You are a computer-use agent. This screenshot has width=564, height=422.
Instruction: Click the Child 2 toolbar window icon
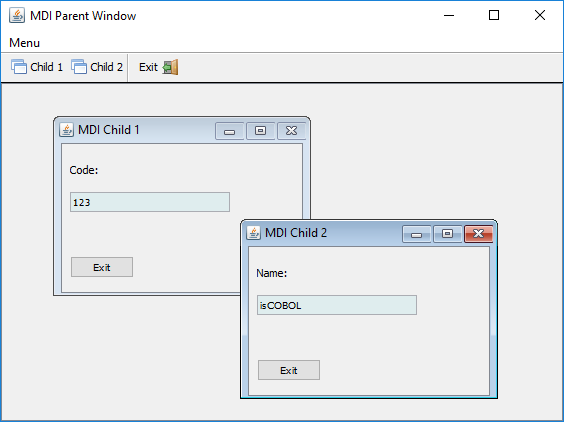coord(79,67)
